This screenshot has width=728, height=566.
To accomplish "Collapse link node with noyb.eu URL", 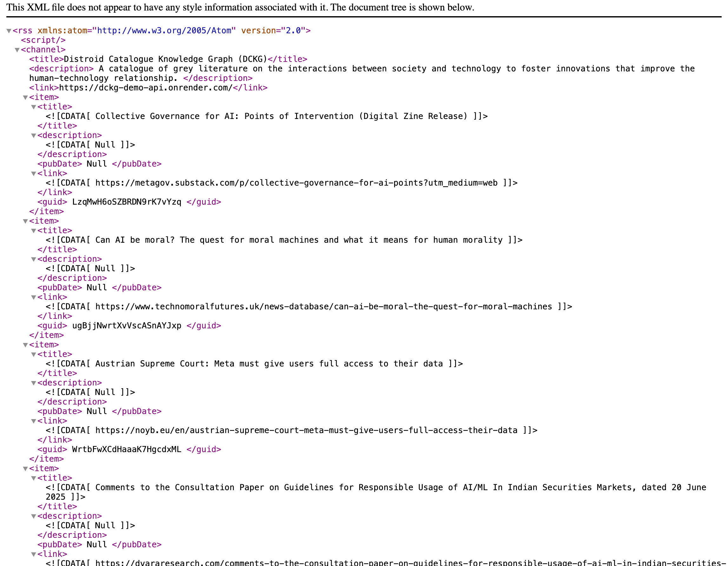I will [34, 421].
